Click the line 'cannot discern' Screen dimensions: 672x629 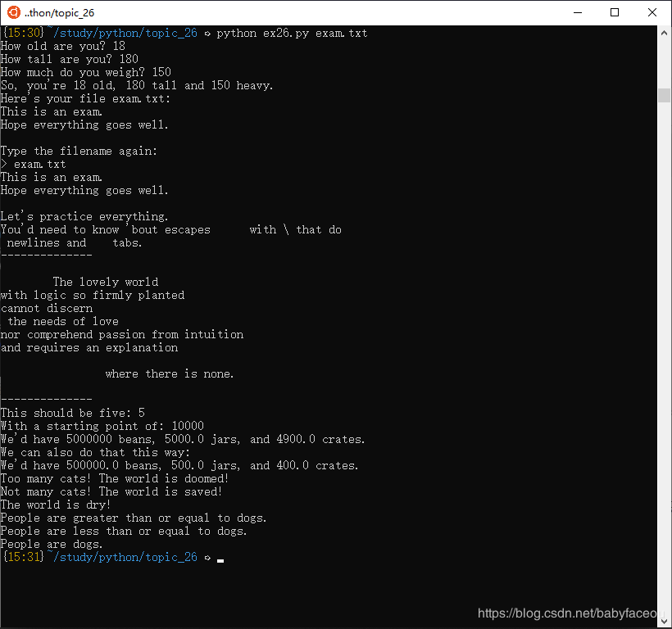47,308
